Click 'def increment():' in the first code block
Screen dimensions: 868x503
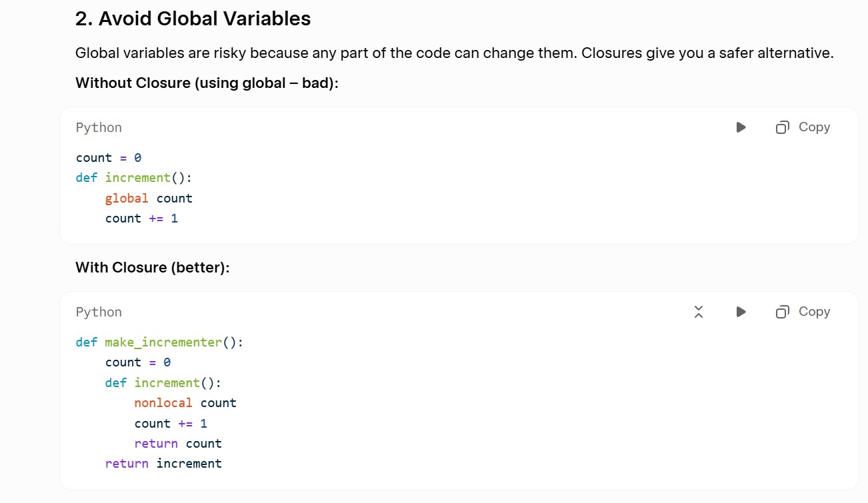pos(134,178)
